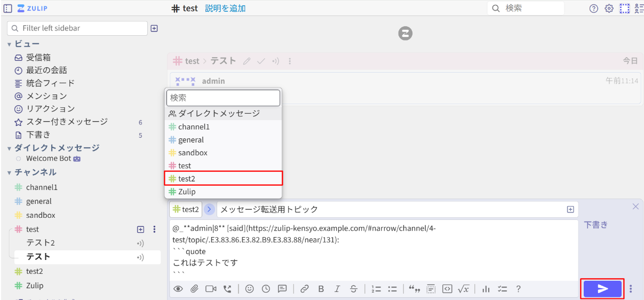Image resolution: width=644 pixels, height=300 pixels.
Task: Add a video call link
Action: click(211, 289)
